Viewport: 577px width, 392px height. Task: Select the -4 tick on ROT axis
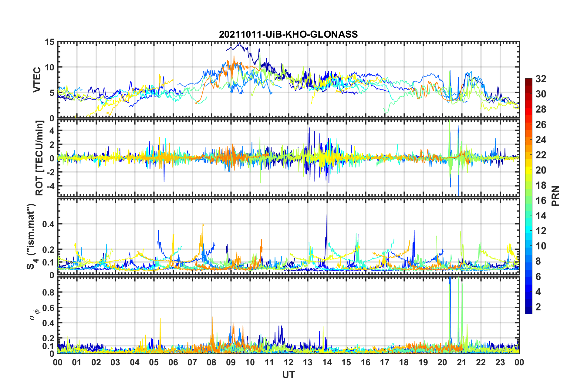[x=50, y=186]
